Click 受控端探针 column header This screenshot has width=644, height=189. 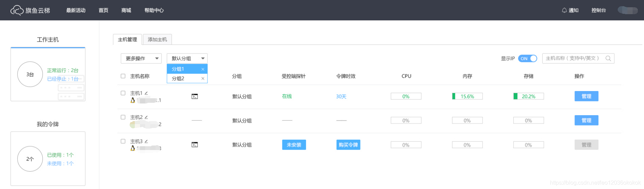tap(293, 76)
